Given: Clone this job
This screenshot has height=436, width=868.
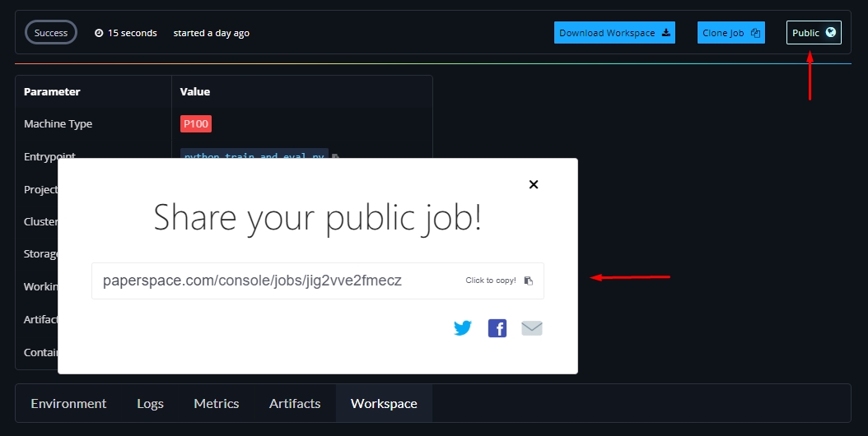Looking at the screenshot, I should click(x=730, y=33).
